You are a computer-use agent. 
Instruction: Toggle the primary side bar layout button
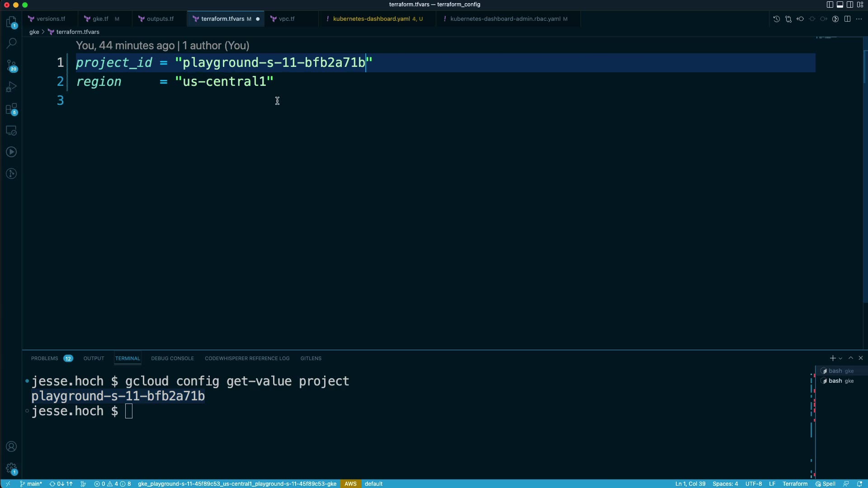coord(830,5)
